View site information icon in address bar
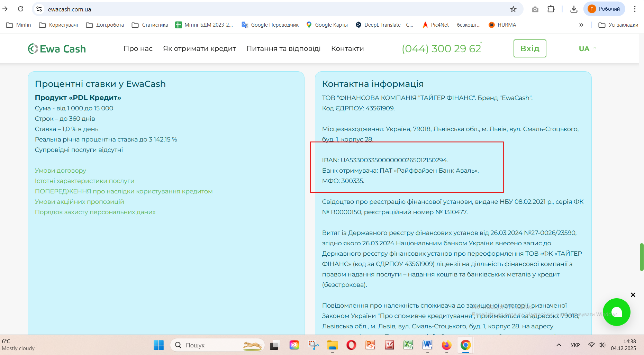 (x=39, y=9)
